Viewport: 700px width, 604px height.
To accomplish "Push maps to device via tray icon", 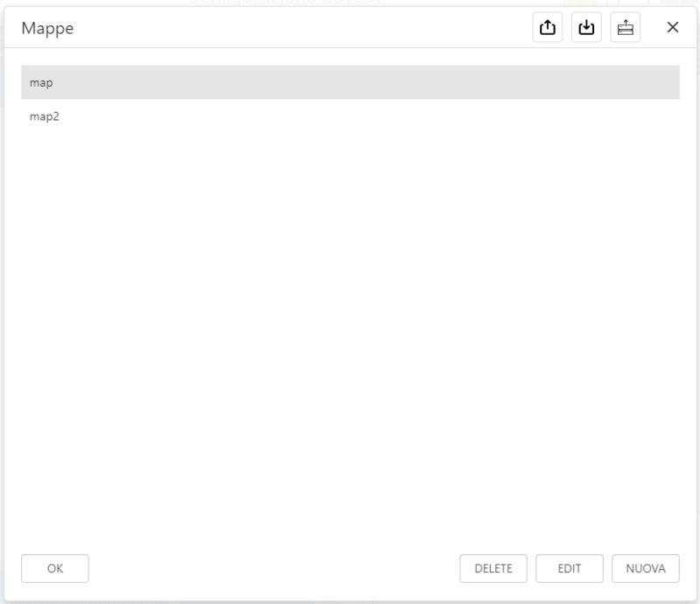I will click(x=624, y=27).
